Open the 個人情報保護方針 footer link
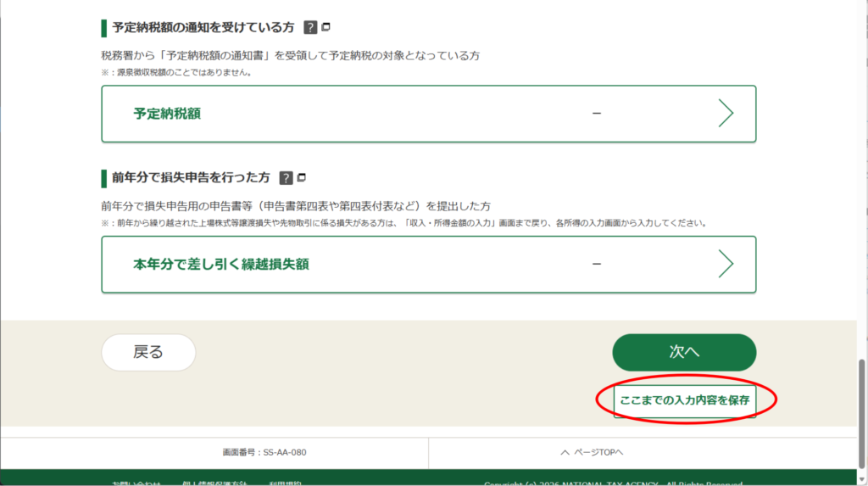 [213, 483]
